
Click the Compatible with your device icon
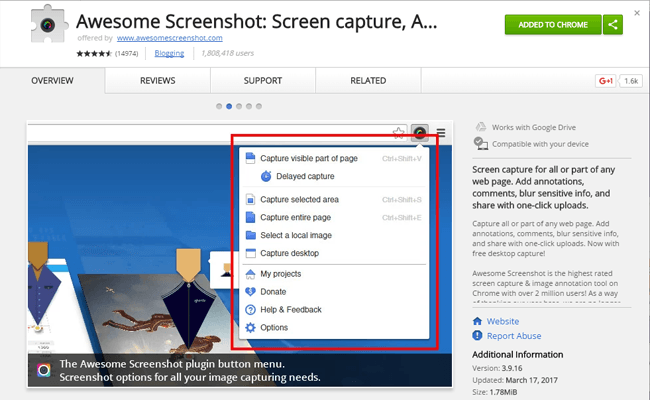point(480,143)
